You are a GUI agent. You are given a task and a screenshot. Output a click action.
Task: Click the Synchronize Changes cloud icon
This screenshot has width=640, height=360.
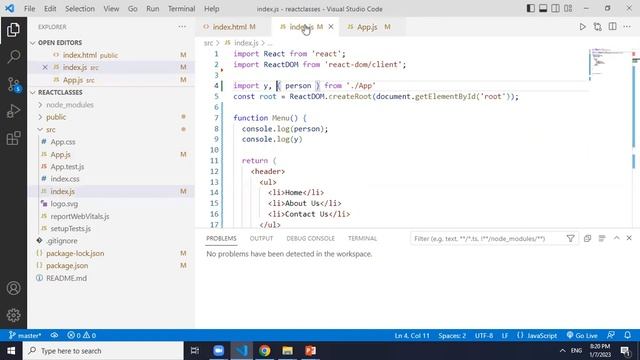[54, 336]
